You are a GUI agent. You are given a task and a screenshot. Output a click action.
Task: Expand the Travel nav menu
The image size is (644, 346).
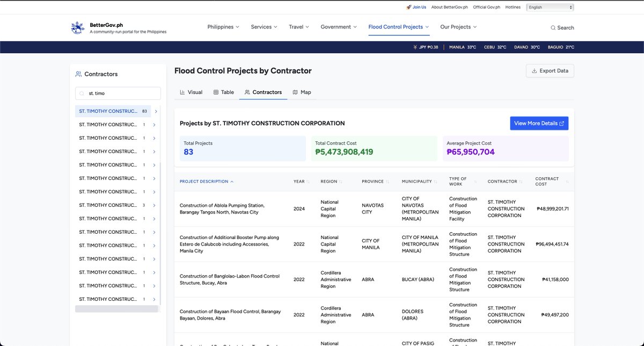tap(299, 27)
